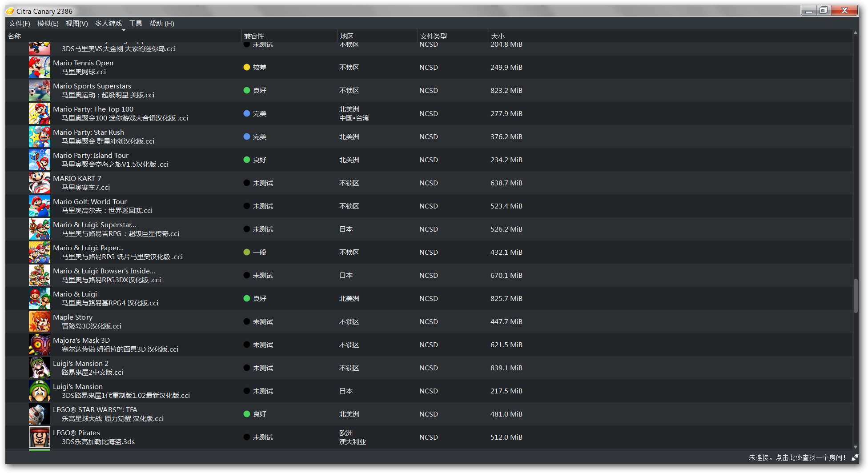Select the file name 乐高星球大战-原力觉醒 汉化版.cci
Viewport: 868px width, 473px height.
click(113, 419)
